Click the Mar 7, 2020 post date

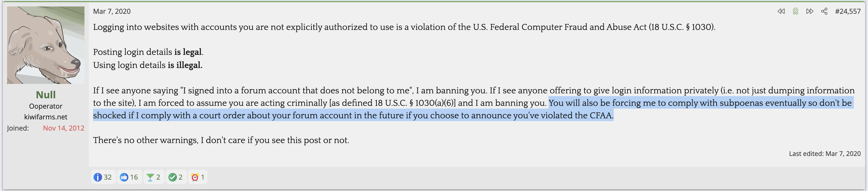click(112, 11)
